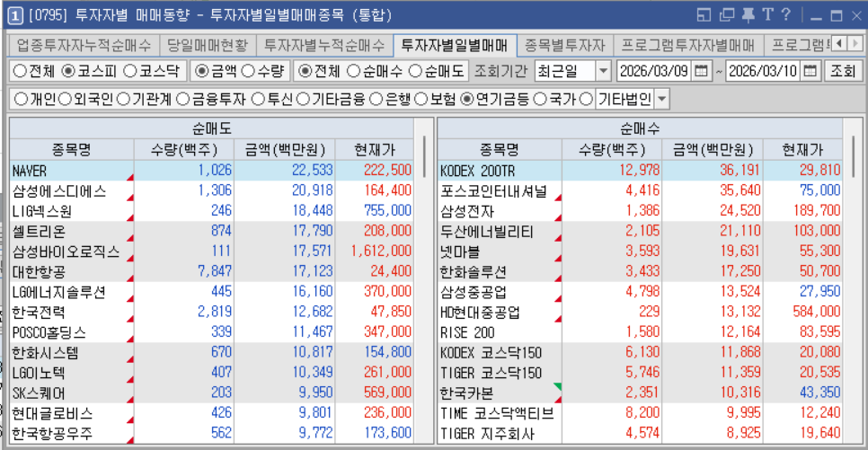
Task: Select 수량 radio button
Action: (249, 71)
